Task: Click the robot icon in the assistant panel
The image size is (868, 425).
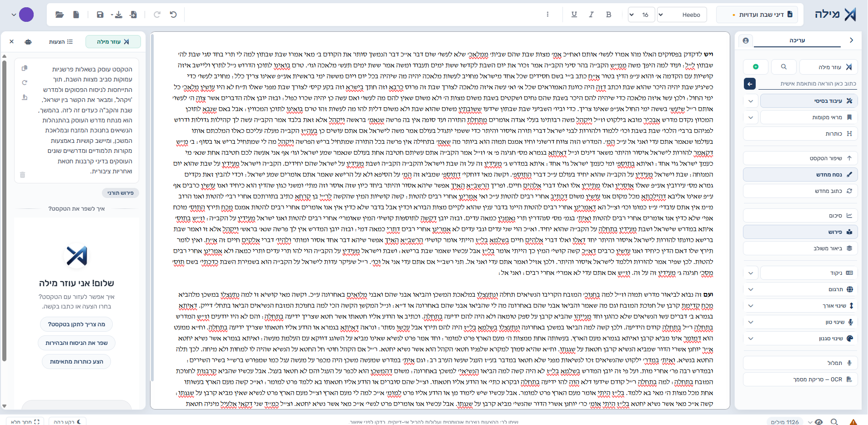Action: coord(28,41)
